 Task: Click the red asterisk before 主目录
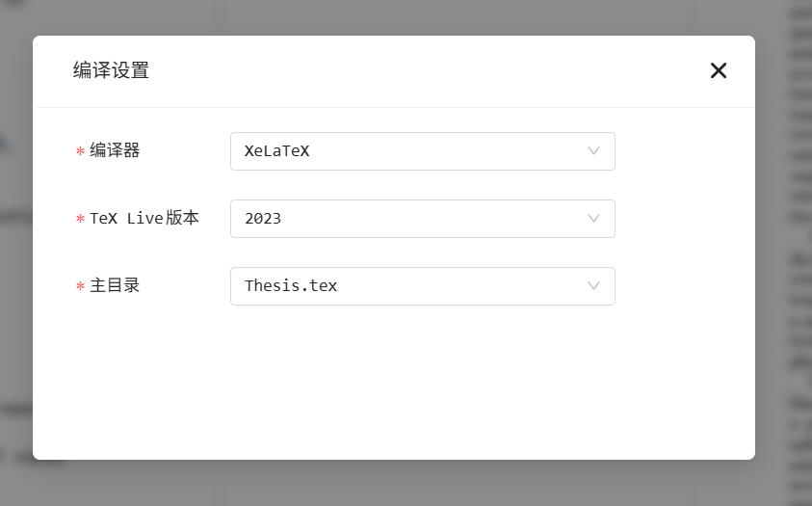(80, 286)
